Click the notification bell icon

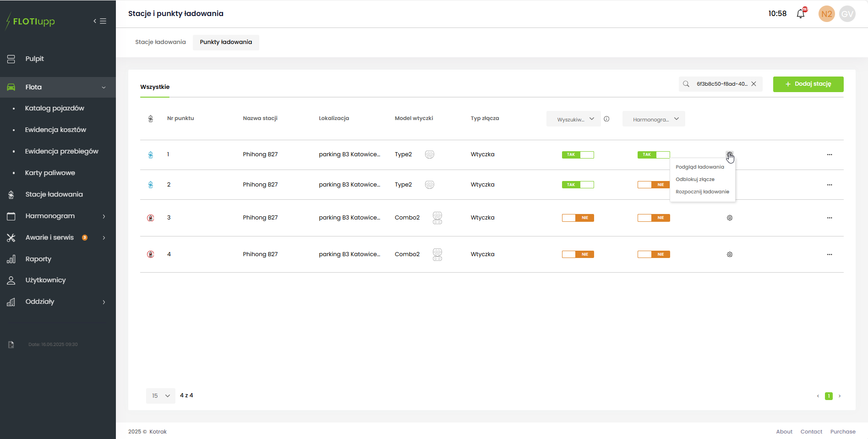click(801, 14)
